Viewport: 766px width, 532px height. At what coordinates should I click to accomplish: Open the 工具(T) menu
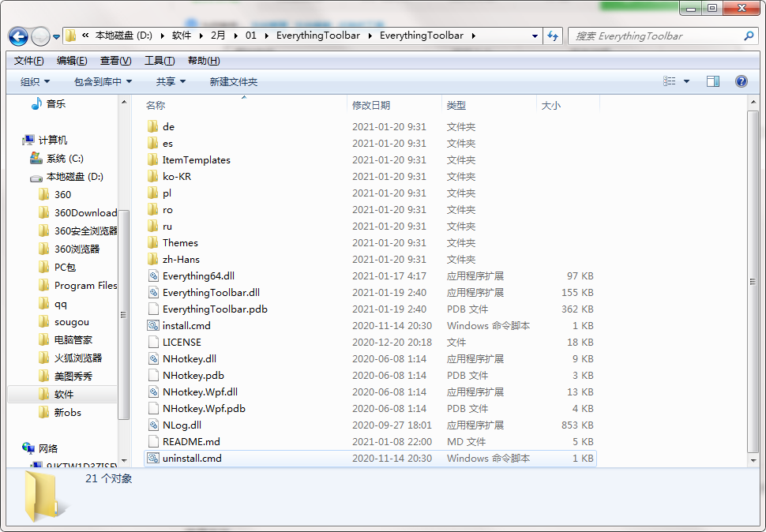pos(160,61)
